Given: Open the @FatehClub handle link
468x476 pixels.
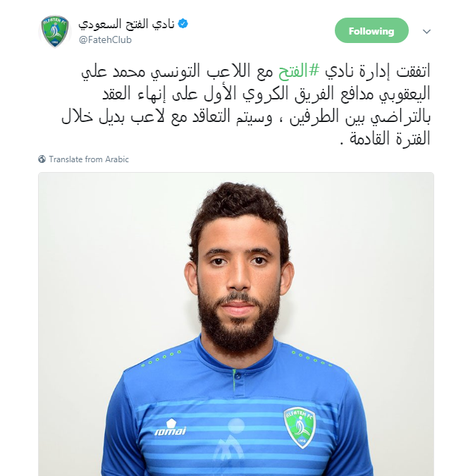Looking at the screenshot, I should pos(105,39).
